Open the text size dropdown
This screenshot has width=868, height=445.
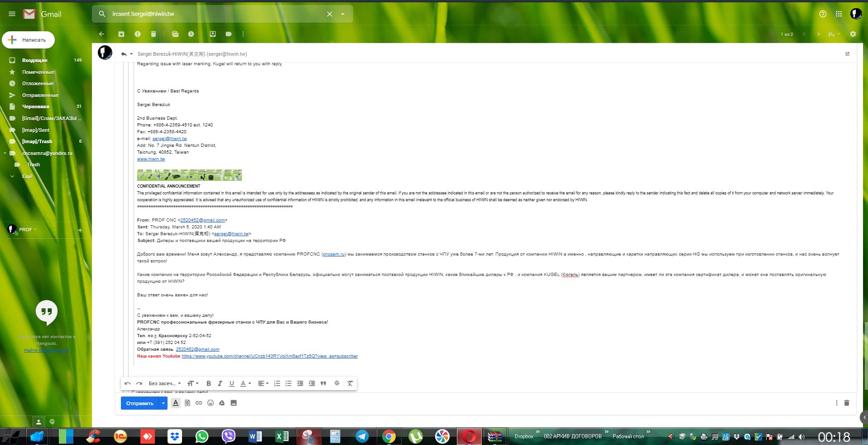tap(193, 383)
